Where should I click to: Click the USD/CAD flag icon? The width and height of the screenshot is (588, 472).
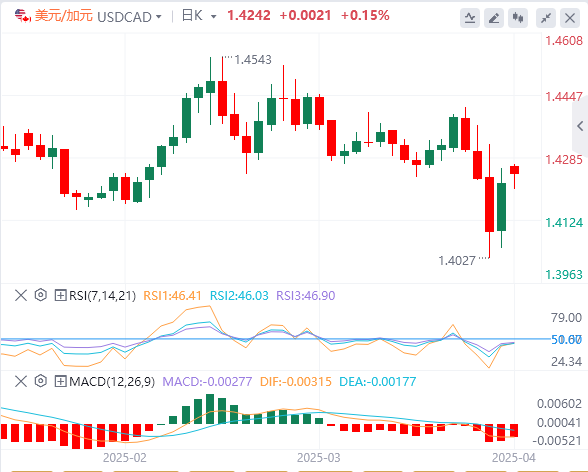point(22,16)
